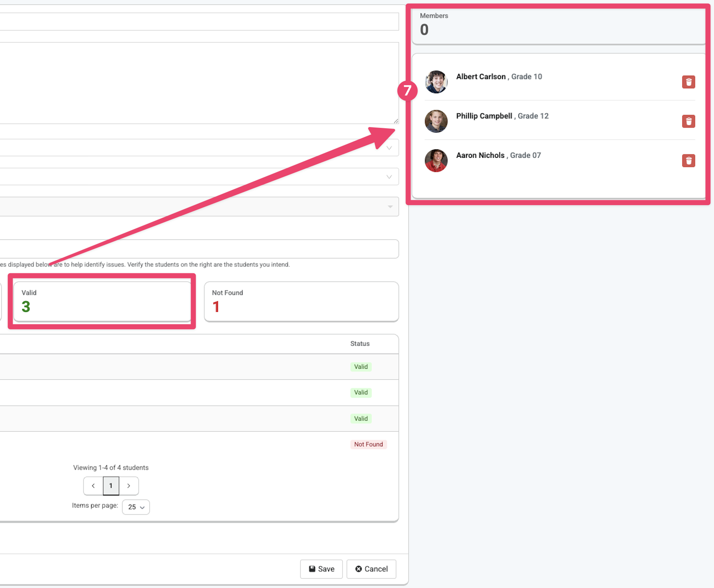Go to next page of students

tap(129, 486)
